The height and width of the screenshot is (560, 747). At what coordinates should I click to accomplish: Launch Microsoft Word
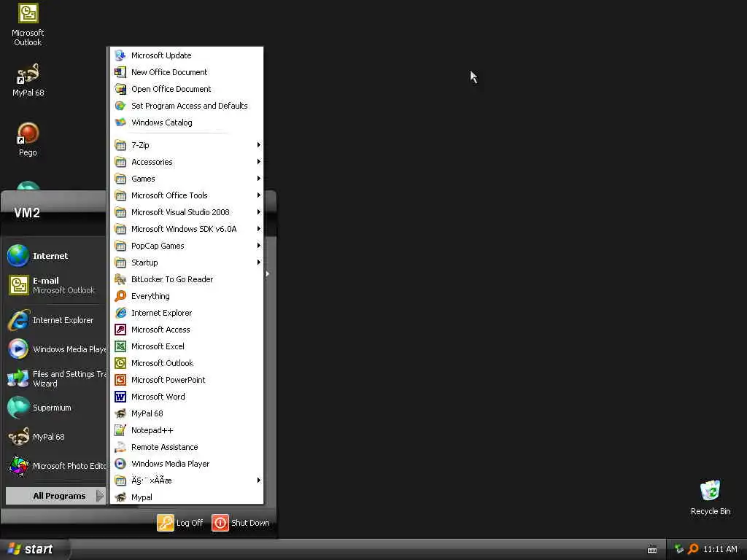click(x=186, y=397)
